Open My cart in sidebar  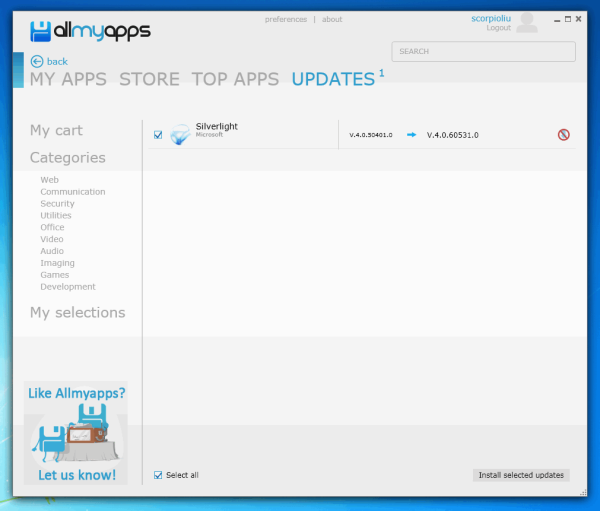tap(56, 131)
